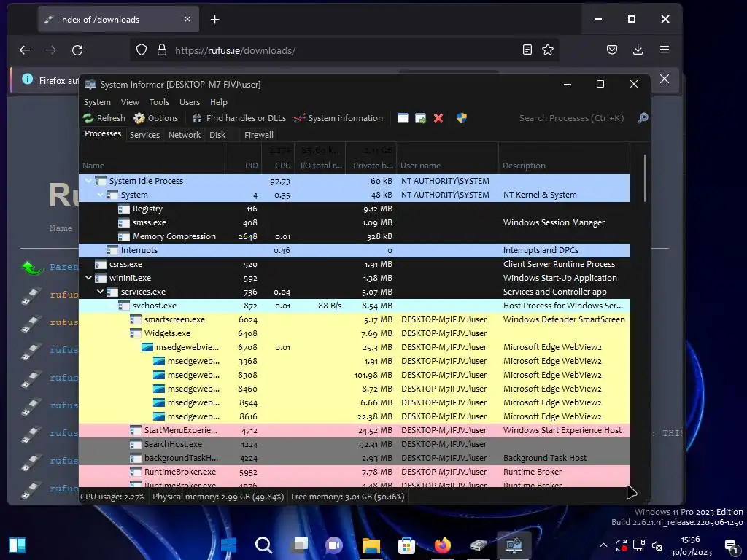Select the backgroundTaskHost process row

[355, 458]
